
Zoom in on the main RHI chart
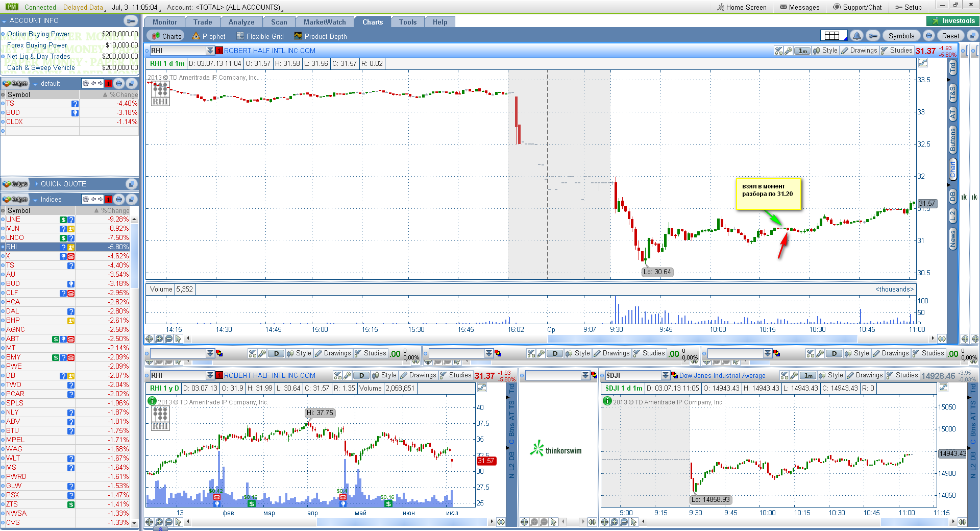tap(159, 339)
